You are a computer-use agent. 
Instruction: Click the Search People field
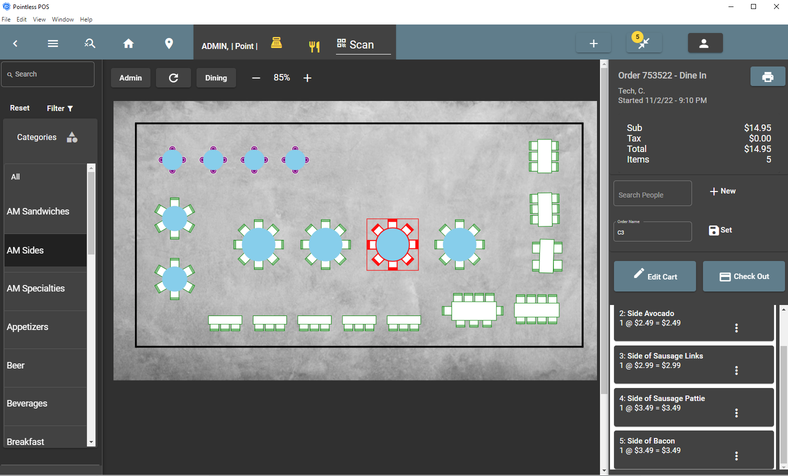(652, 194)
